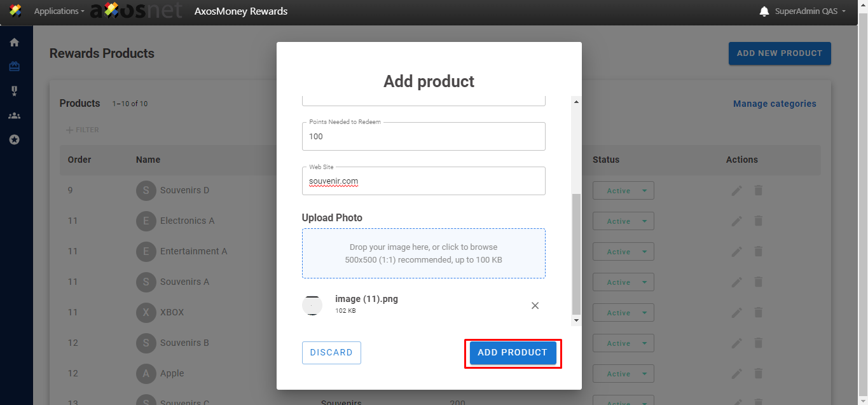This screenshot has height=405, width=868.
Task: Click the Points Needed to Redeem field
Action: [424, 137]
